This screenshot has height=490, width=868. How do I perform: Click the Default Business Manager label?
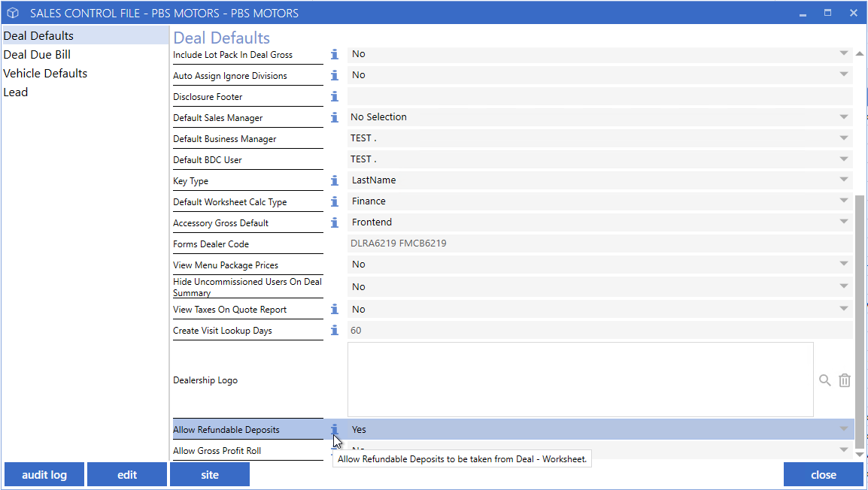[x=225, y=139]
